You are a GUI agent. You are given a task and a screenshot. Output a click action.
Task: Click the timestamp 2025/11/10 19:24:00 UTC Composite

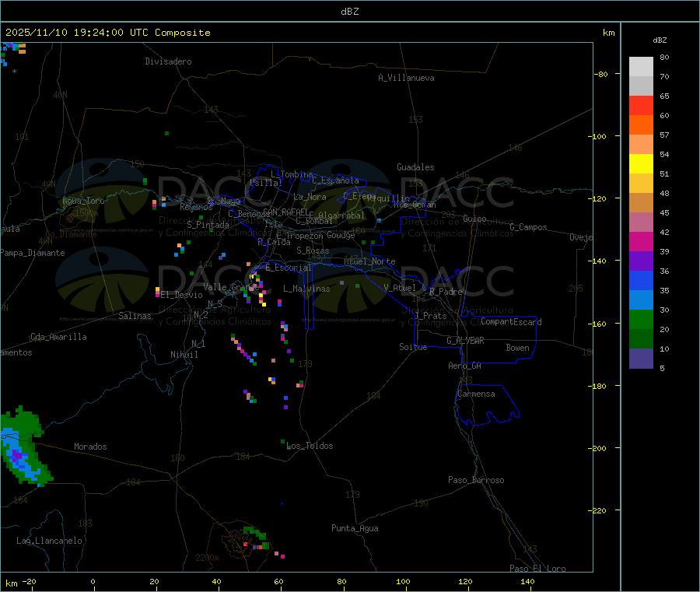pos(107,33)
